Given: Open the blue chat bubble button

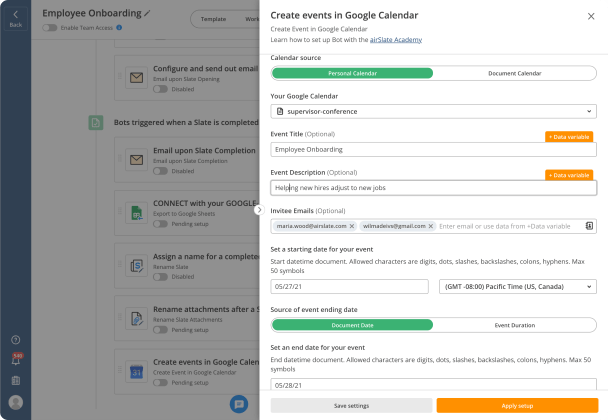Looking at the screenshot, I should point(239,404).
